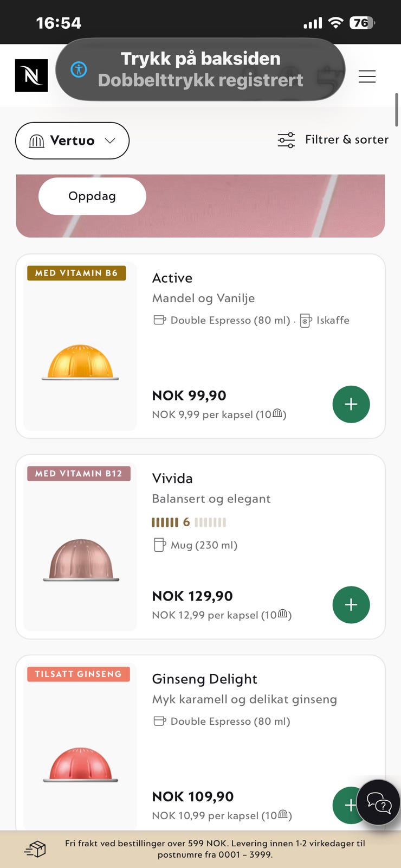
Task: Open the hamburger menu
Action: pos(367,76)
